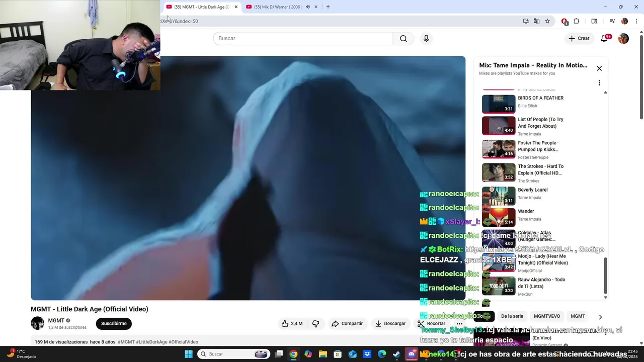
Task: Close the Mix DJ Warner tab
Action: pyautogui.click(x=316, y=7)
